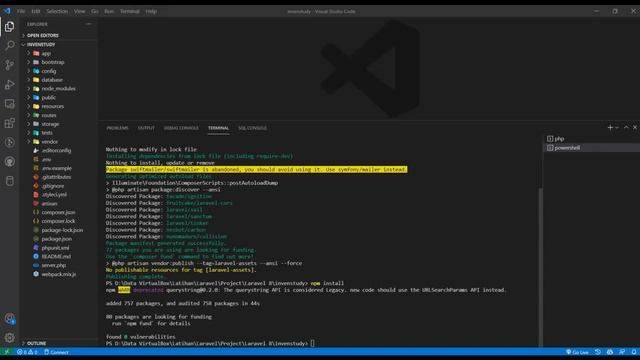Open the Edit menu
The height and width of the screenshot is (360, 640).
point(36,11)
